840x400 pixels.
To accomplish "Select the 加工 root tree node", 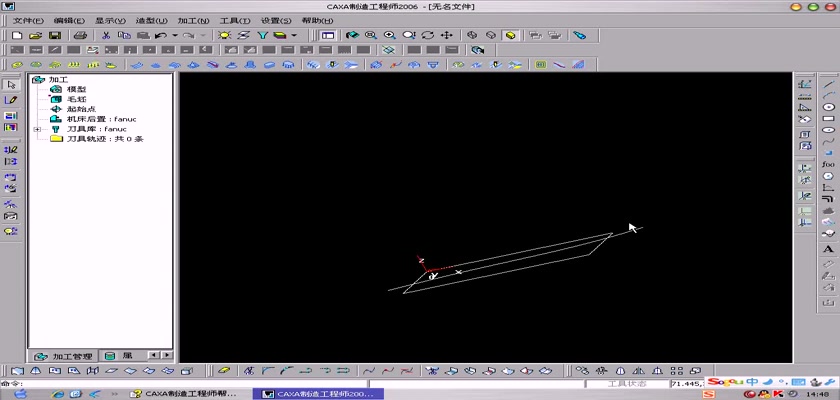I will coord(57,79).
